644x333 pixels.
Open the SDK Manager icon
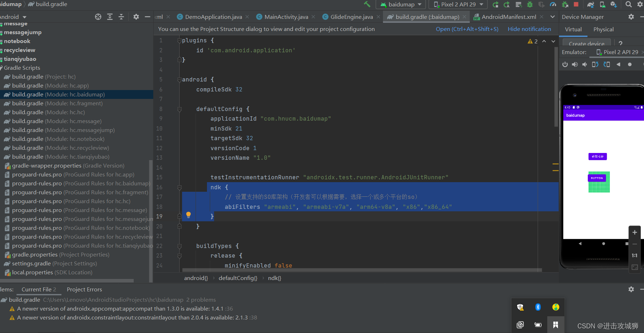614,5
